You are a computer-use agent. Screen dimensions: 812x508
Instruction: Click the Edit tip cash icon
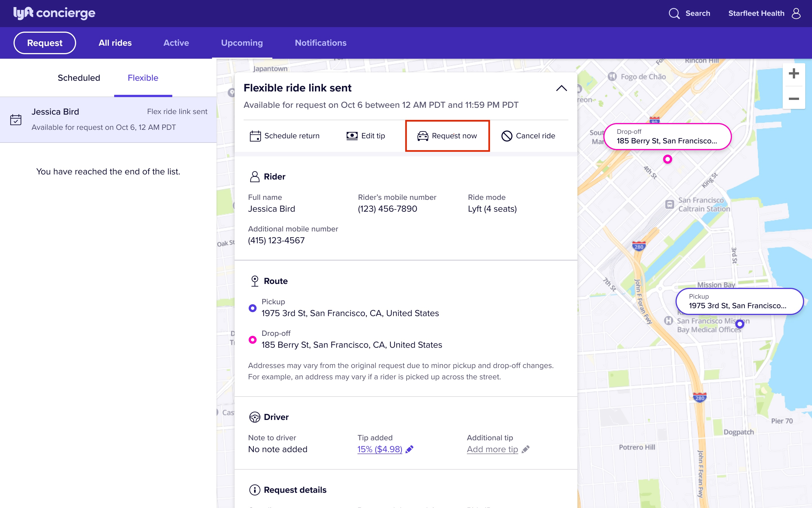(x=352, y=136)
